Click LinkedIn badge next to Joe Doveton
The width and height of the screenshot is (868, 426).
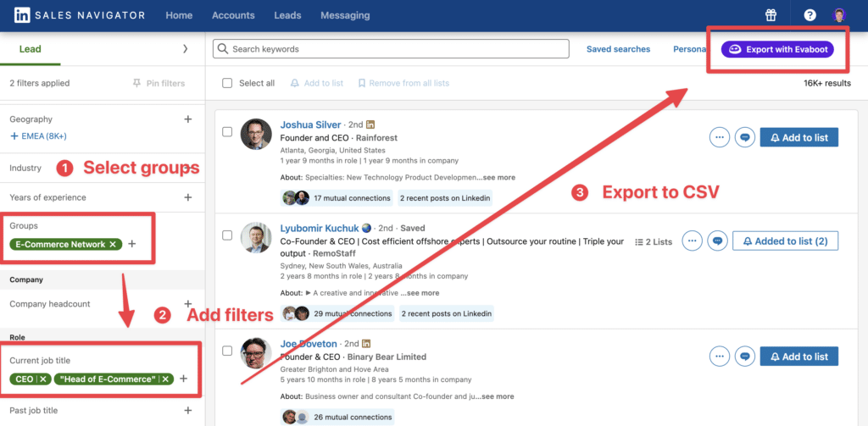click(366, 344)
